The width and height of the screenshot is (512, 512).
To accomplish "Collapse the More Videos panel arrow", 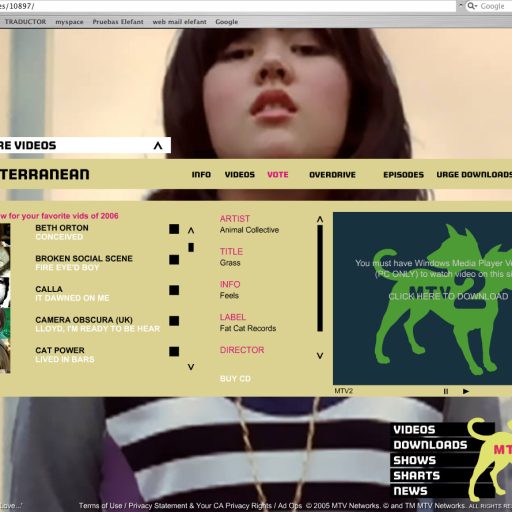I will tap(158, 146).
